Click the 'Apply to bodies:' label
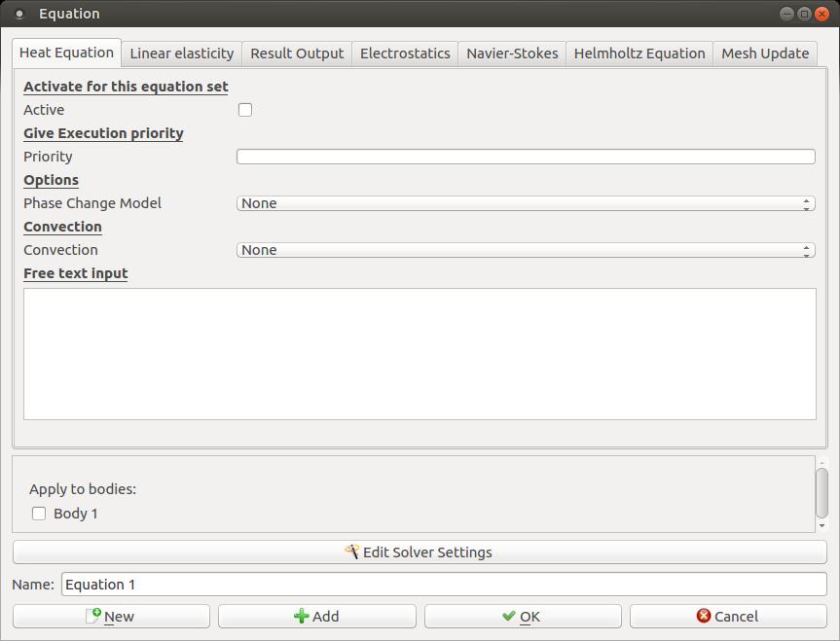This screenshot has width=840, height=641. [83, 489]
